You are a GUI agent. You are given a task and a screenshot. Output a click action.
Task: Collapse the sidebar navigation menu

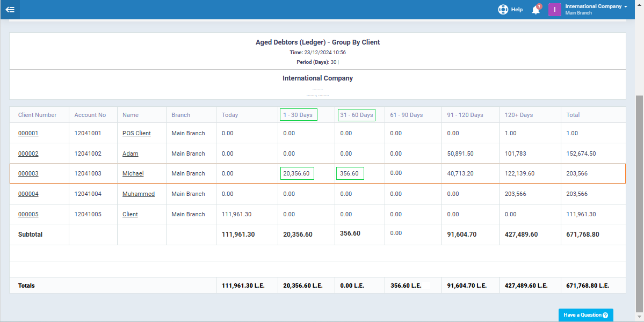[x=11, y=9]
